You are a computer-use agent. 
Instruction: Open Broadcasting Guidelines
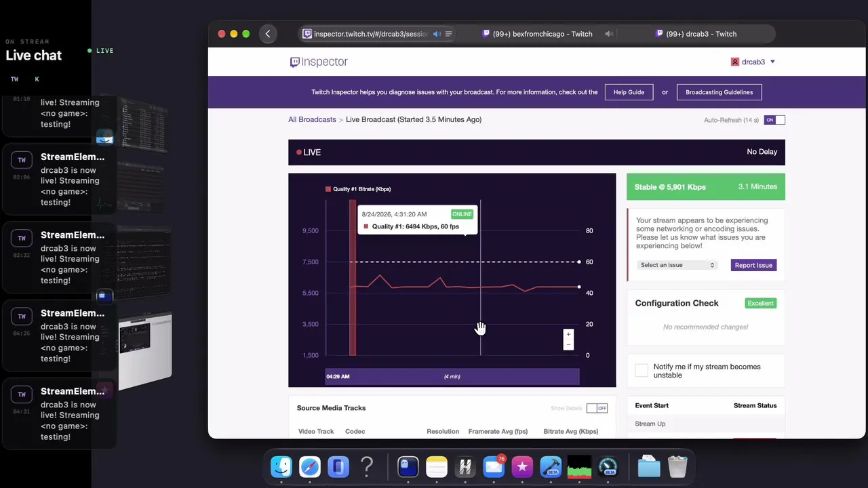pyautogui.click(x=719, y=92)
